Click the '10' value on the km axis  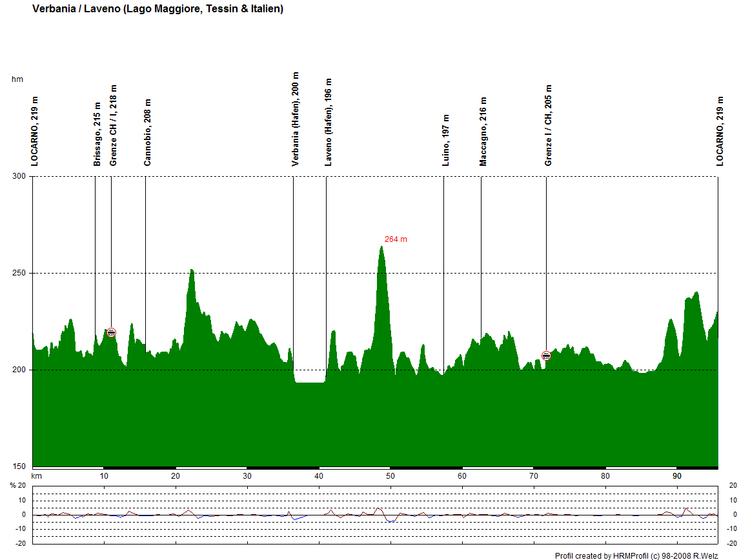(x=104, y=476)
